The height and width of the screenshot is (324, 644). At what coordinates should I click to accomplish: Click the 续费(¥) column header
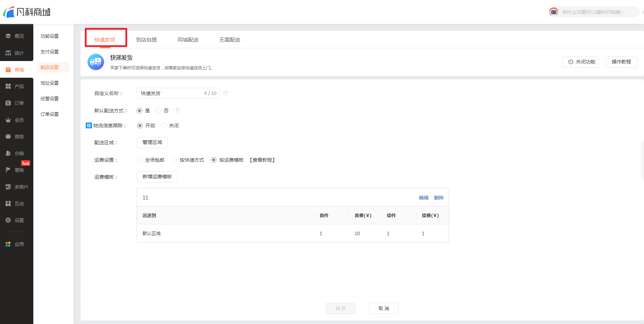coord(430,215)
